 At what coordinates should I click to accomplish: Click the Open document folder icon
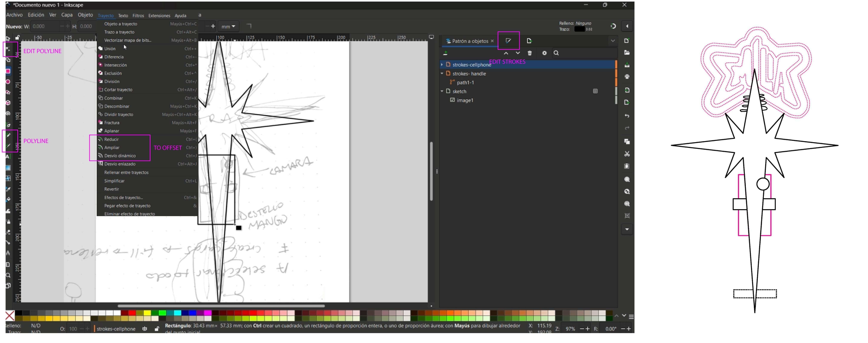(x=627, y=53)
